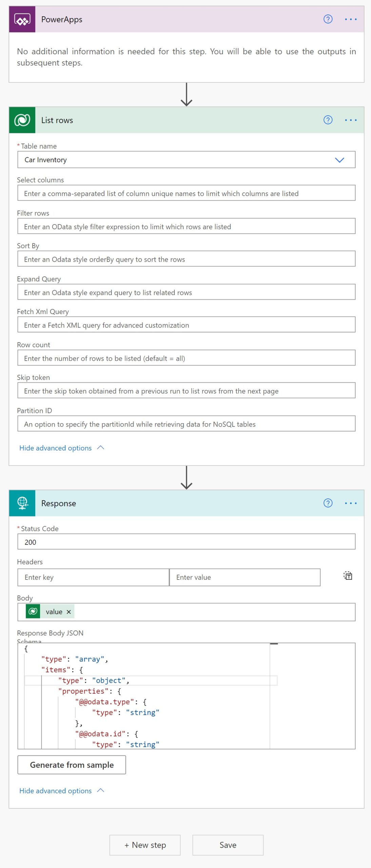Click Generate from sample button
Screen dimensions: 371x868
72,765
